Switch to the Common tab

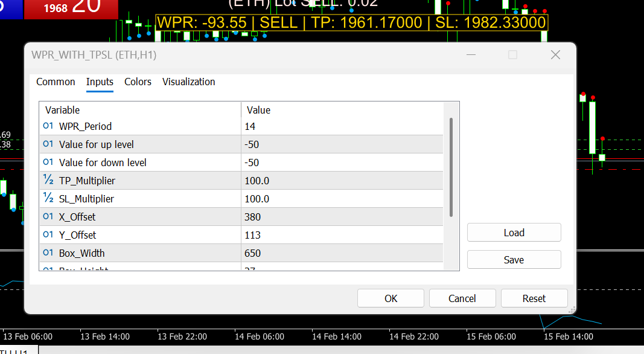coord(56,82)
